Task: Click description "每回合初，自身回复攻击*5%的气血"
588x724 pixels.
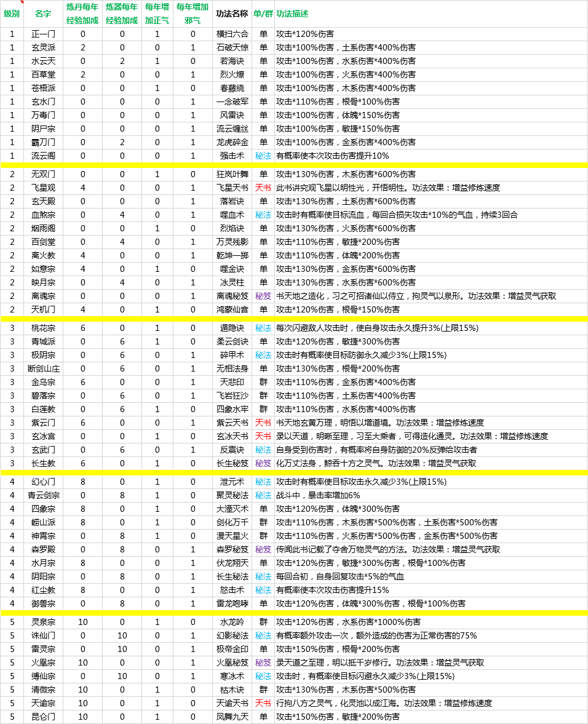Action: [x=340, y=577]
